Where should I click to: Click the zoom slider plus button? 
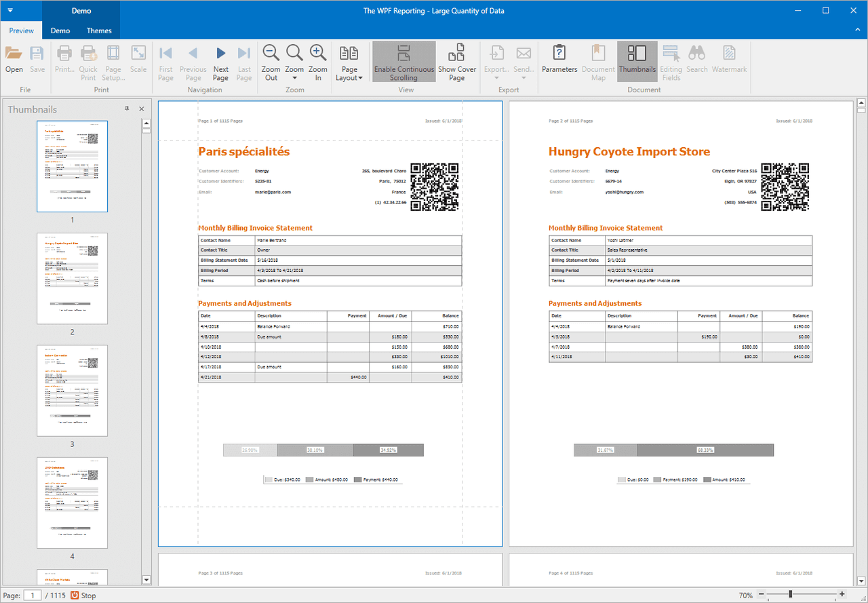point(842,595)
